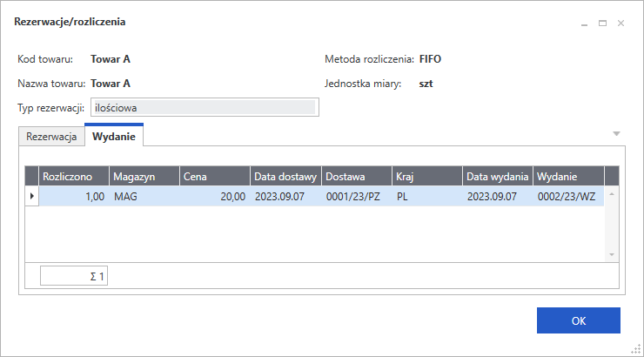Click the grid scrollbar up arrow

coord(611,192)
